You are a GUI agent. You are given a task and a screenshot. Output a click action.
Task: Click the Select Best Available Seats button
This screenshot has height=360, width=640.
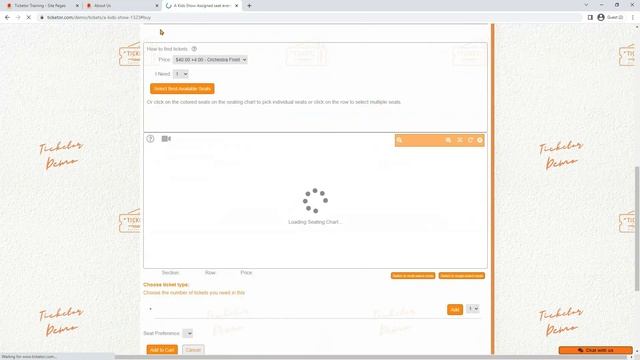coord(182,89)
